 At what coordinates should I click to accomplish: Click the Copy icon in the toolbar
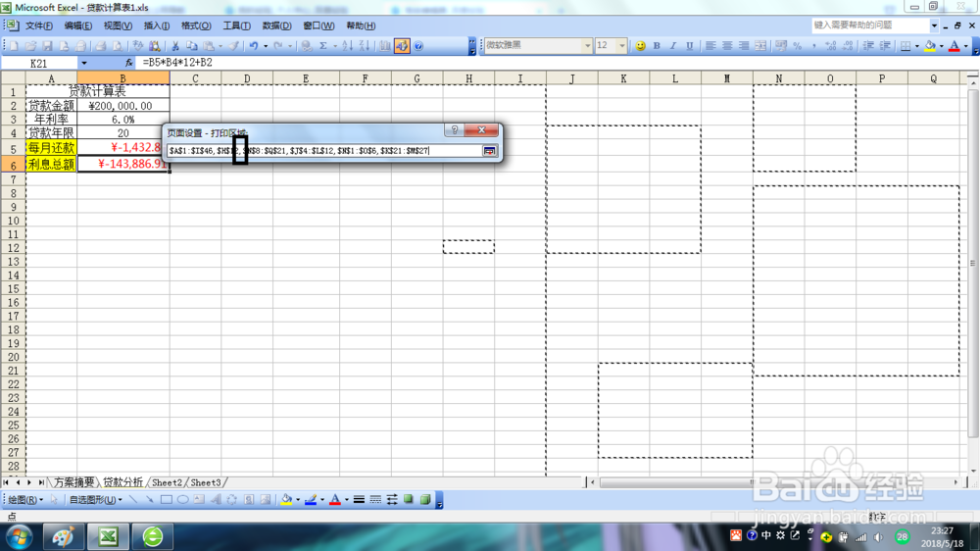[192, 46]
